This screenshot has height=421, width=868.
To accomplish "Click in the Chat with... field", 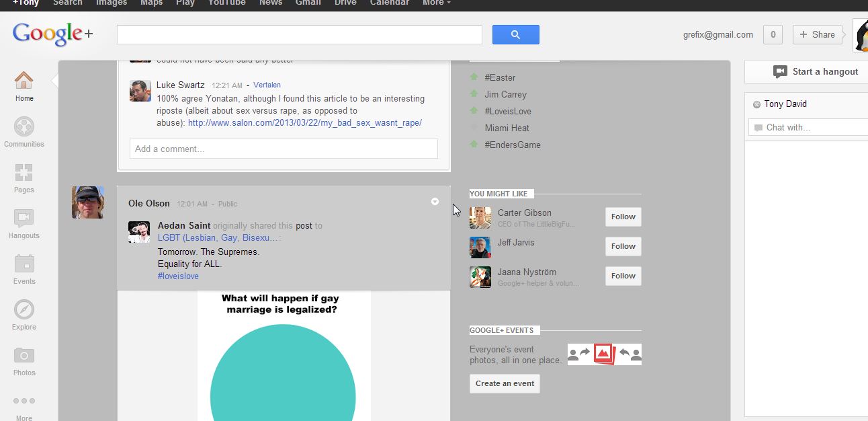I will pyautogui.click(x=809, y=127).
